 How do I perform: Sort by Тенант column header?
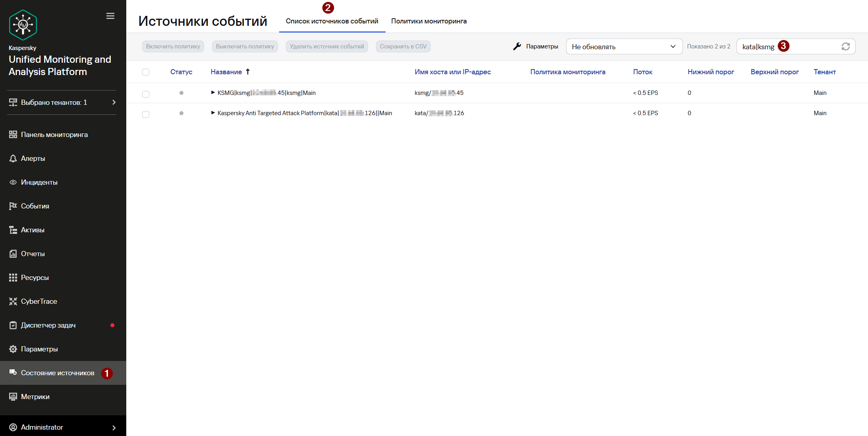[x=825, y=72]
